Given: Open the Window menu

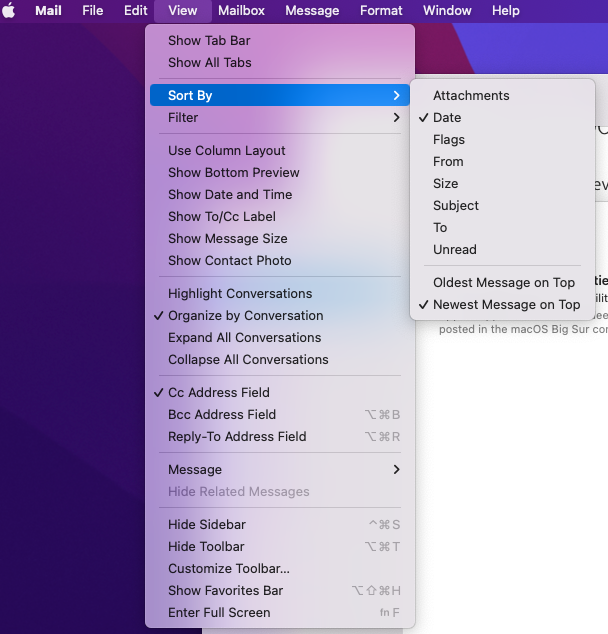Looking at the screenshot, I should point(447,11).
